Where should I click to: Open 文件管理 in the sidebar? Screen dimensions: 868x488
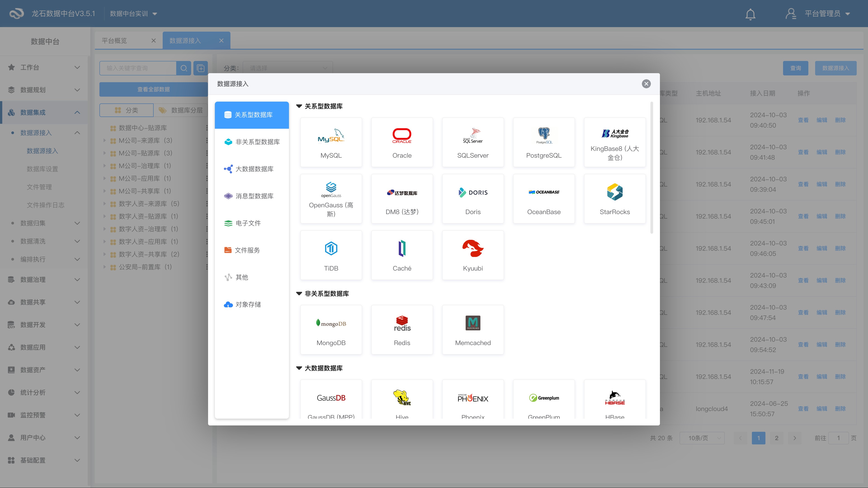click(x=40, y=187)
